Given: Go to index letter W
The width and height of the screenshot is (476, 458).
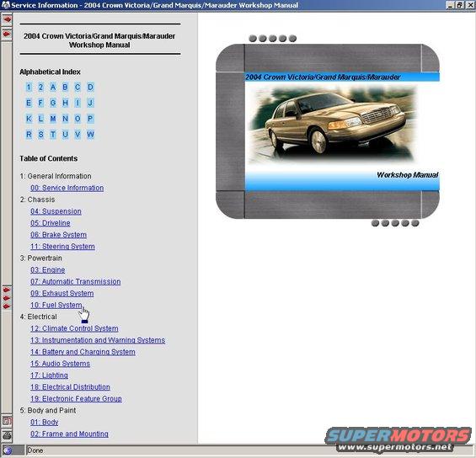Looking at the screenshot, I should (x=90, y=135).
